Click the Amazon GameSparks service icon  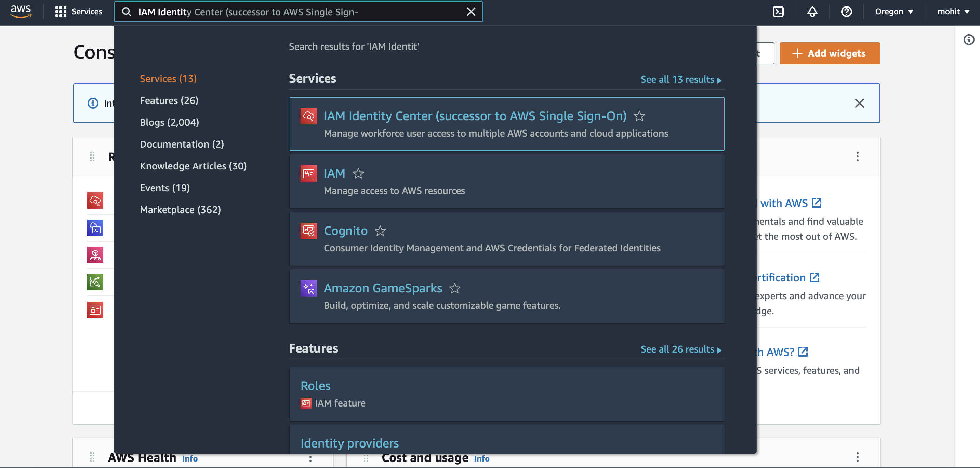308,288
